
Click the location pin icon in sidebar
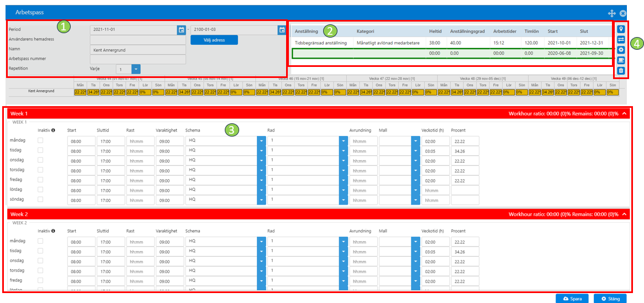[621, 30]
